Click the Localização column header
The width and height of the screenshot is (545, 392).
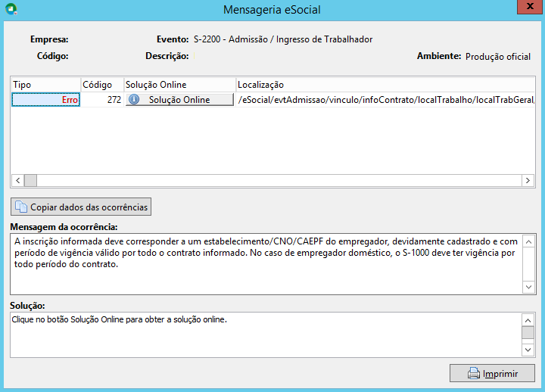click(x=385, y=85)
